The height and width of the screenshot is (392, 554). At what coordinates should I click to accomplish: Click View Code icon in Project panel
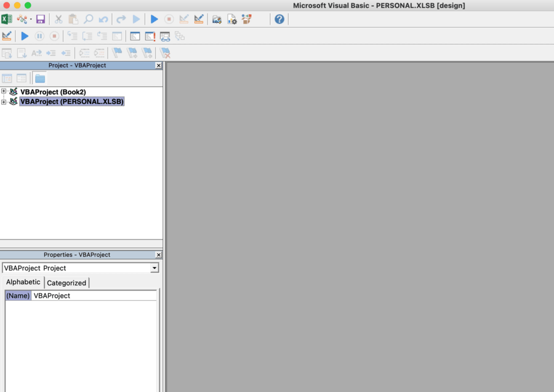pos(7,78)
